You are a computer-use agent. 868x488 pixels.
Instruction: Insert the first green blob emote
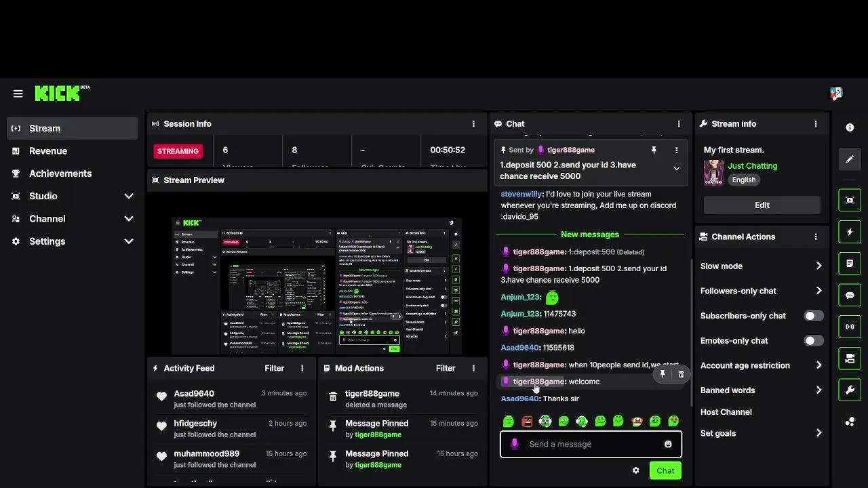[x=509, y=422]
